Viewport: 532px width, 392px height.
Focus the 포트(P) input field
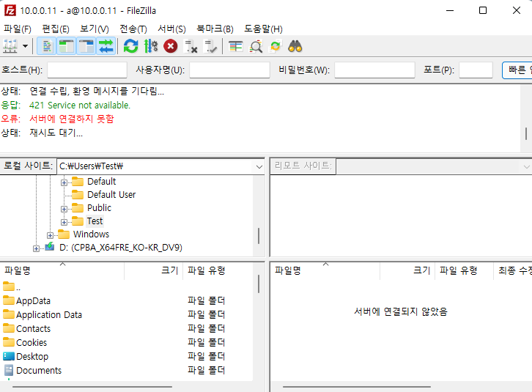click(x=476, y=70)
